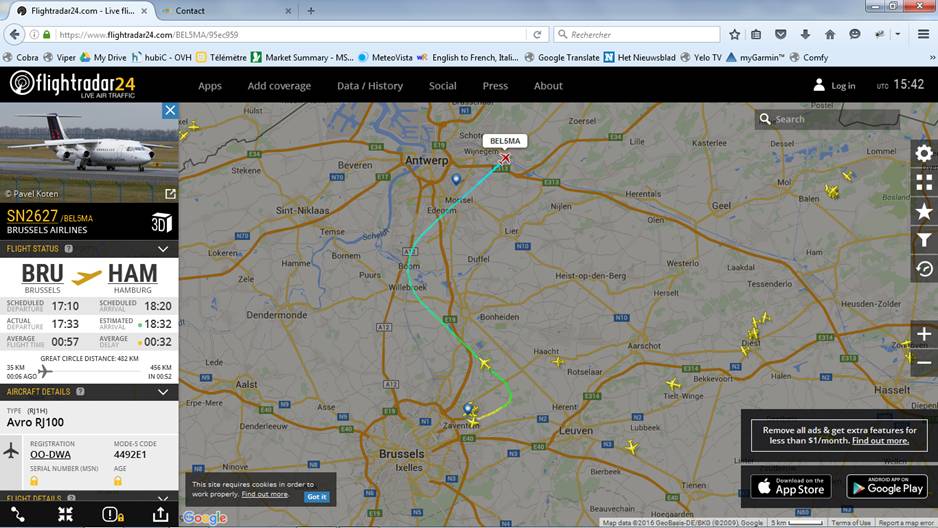Image resolution: width=938 pixels, height=528 pixels.
Task: Click the flightradar24 logo
Action: pyautogui.click(x=72, y=84)
